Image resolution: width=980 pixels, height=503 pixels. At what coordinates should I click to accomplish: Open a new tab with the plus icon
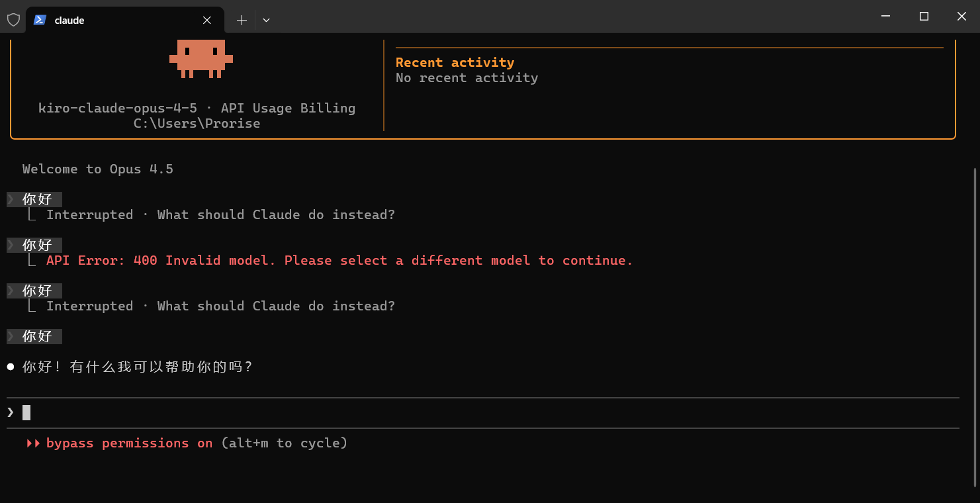click(x=242, y=21)
